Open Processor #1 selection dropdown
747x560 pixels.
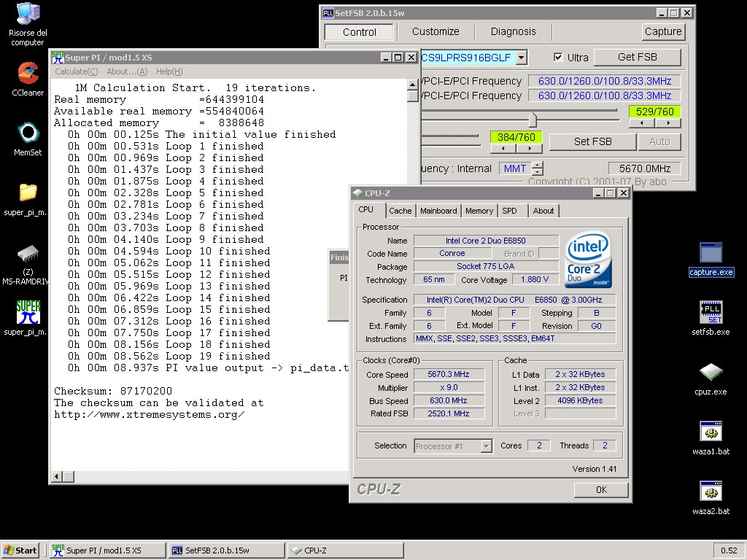point(487,446)
